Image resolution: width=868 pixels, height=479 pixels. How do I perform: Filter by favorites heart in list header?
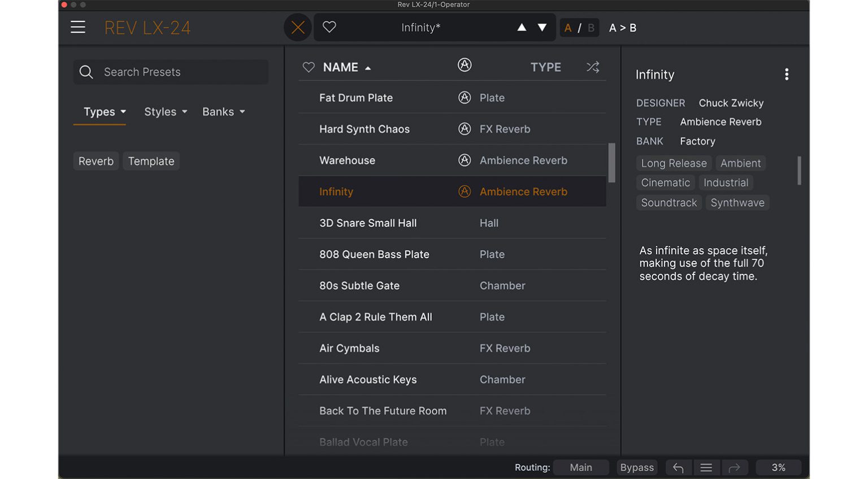309,67
